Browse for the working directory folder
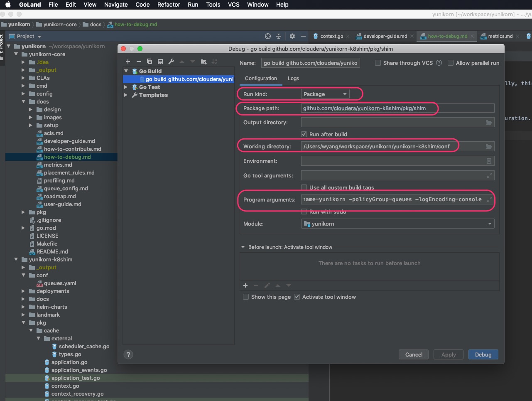 [x=489, y=146]
